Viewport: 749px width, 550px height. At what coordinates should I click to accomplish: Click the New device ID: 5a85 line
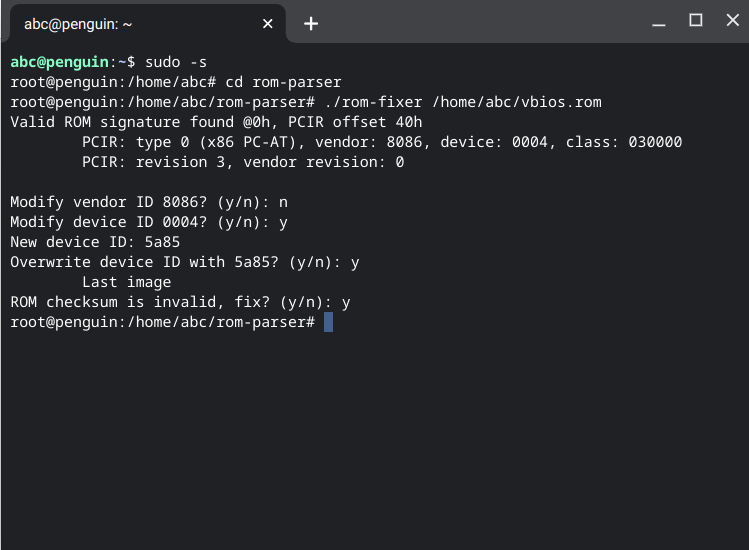(95, 242)
